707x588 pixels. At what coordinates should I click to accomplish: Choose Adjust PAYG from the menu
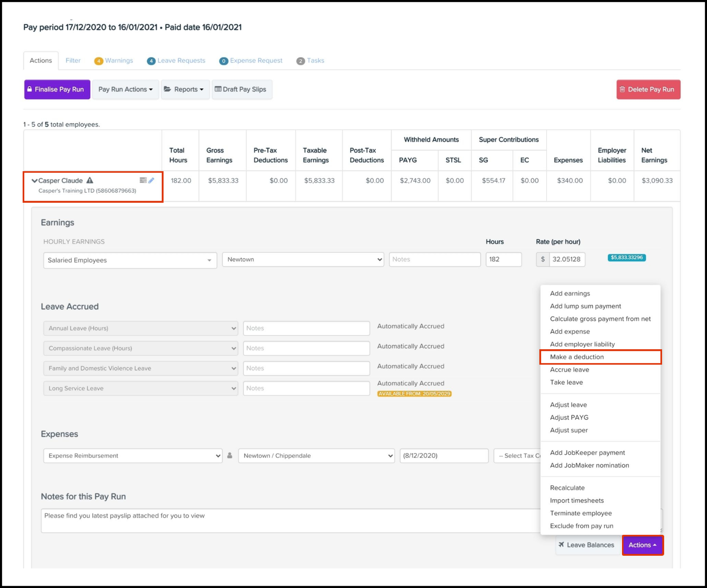click(569, 418)
